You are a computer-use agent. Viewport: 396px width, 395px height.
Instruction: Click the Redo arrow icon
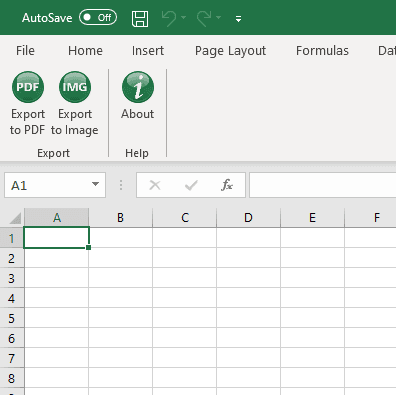[204, 18]
